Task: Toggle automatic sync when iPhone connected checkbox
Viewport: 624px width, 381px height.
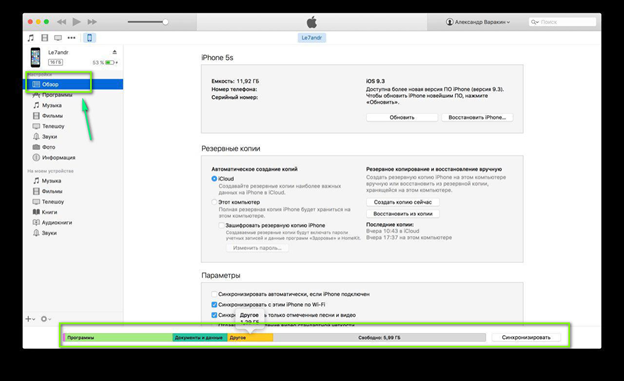Action: pos(214,294)
